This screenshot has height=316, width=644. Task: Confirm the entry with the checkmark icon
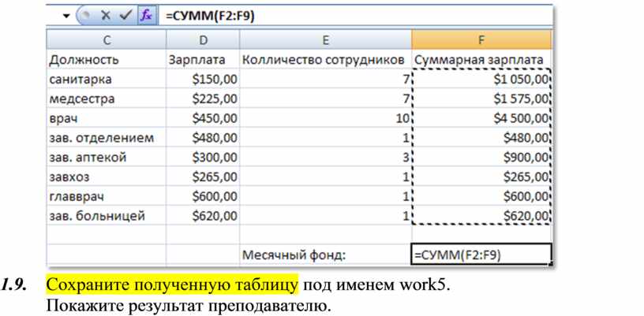[x=124, y=15]
